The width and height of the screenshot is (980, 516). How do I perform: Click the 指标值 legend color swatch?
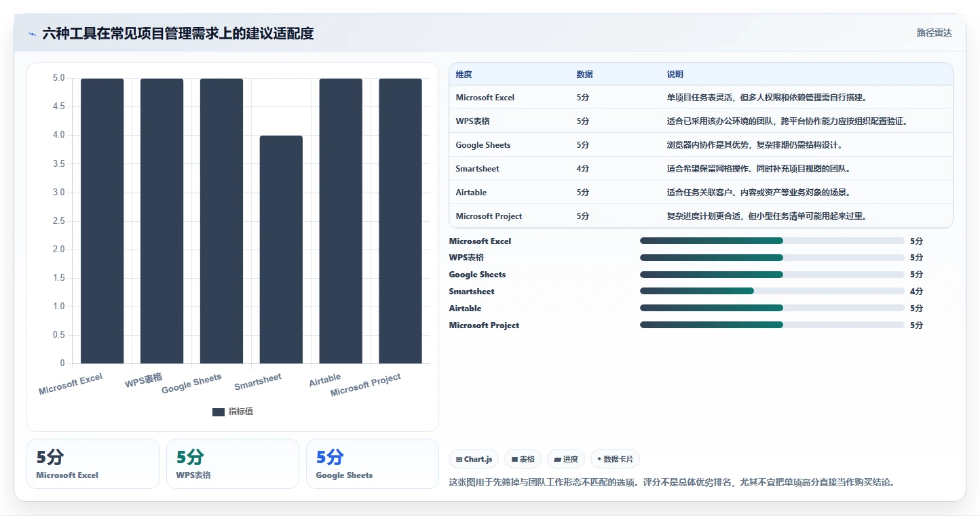(x=219, y=412)
